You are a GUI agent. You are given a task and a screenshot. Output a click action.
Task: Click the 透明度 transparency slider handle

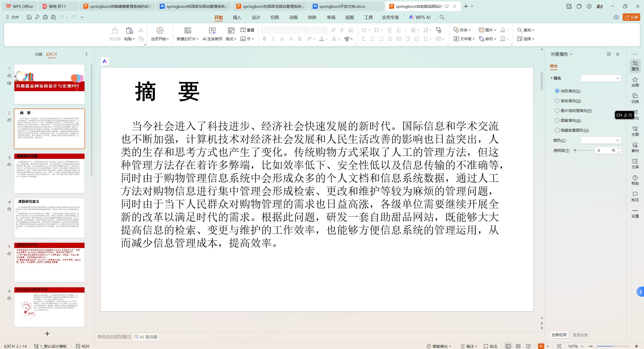(575, 150)
